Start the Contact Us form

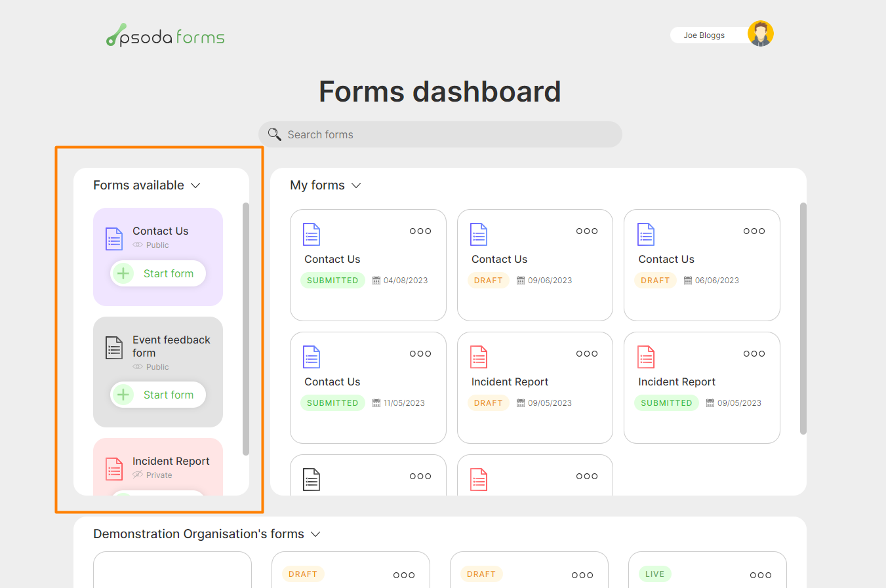coord(158,273)
